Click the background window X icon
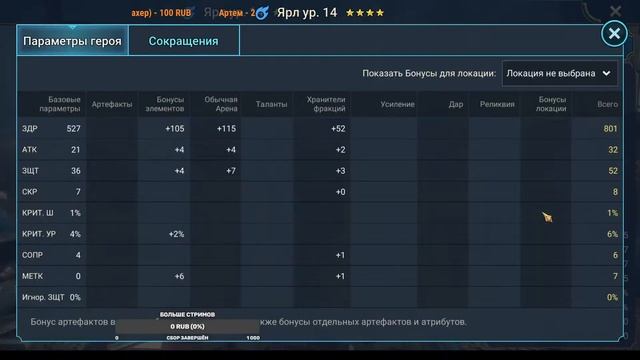 [x=616, y=10]
